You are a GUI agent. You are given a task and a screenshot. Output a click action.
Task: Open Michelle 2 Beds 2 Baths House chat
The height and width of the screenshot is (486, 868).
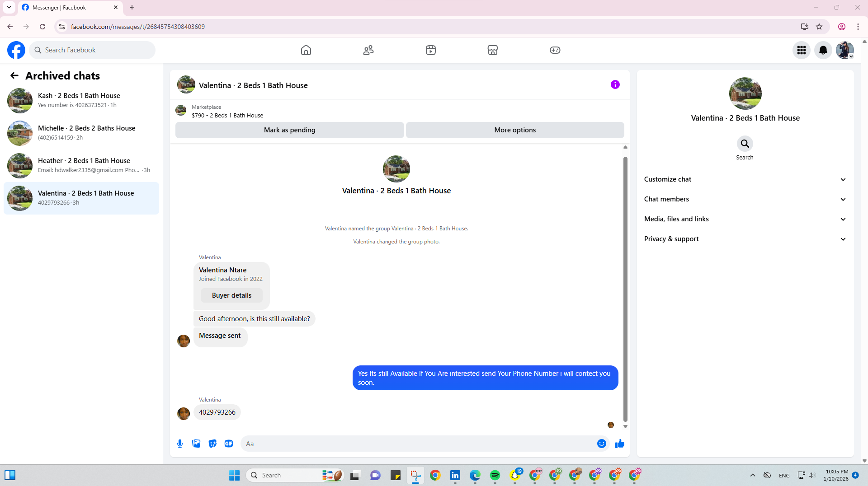point(81,133)
